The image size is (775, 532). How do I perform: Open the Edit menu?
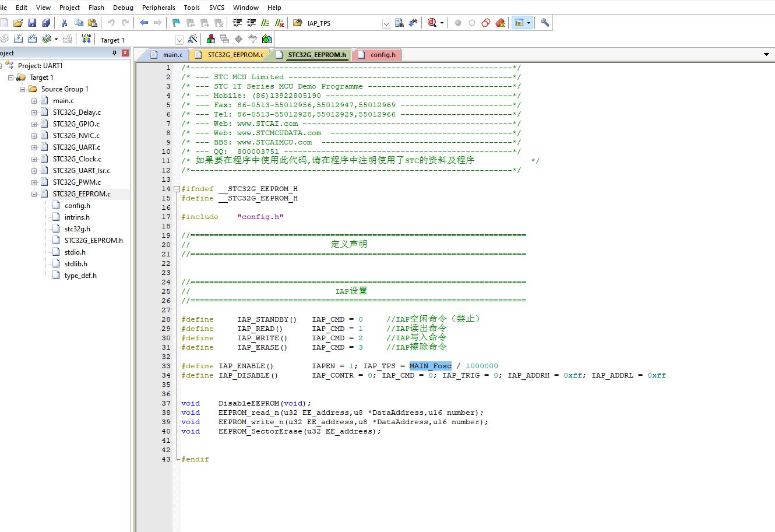click(22, 8)
